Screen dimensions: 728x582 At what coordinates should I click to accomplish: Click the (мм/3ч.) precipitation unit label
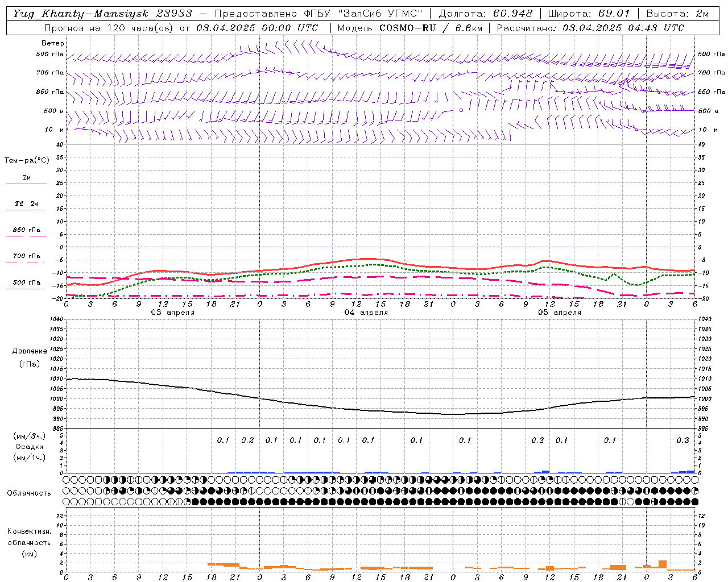click(30, 436)
